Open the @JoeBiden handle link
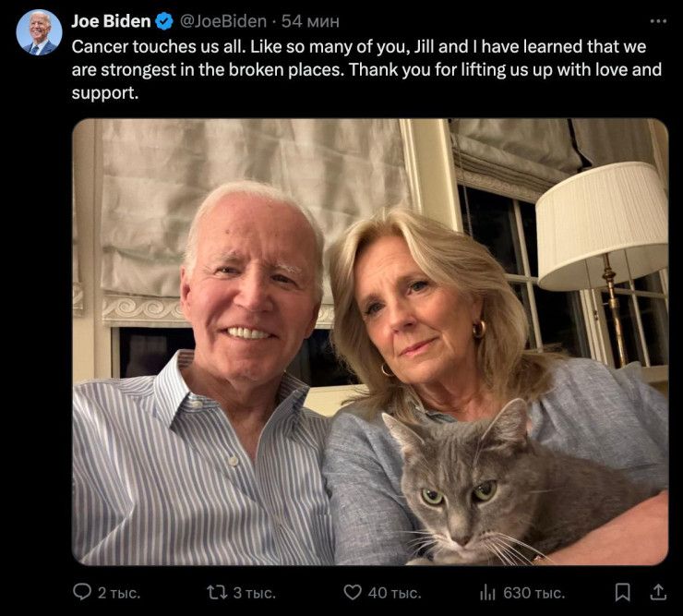683x616 pixels. 223,20
